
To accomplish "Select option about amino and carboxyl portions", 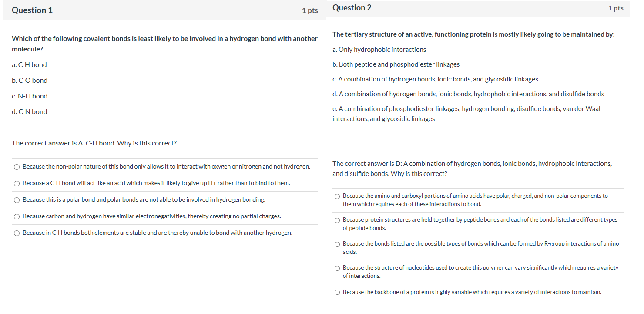I will pyautogui.click(x=337, y=196).
